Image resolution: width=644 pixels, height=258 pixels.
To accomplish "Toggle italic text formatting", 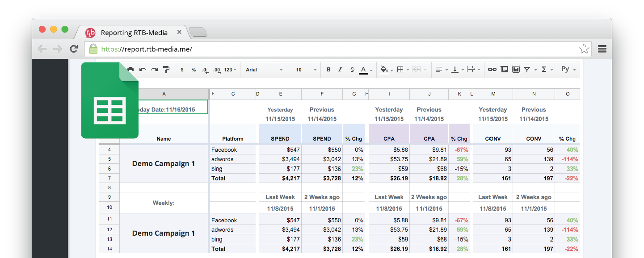I will 340,70.
